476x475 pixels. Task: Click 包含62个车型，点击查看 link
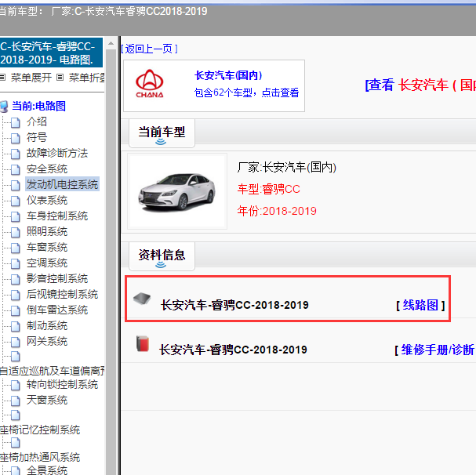[x=246, y=92]
